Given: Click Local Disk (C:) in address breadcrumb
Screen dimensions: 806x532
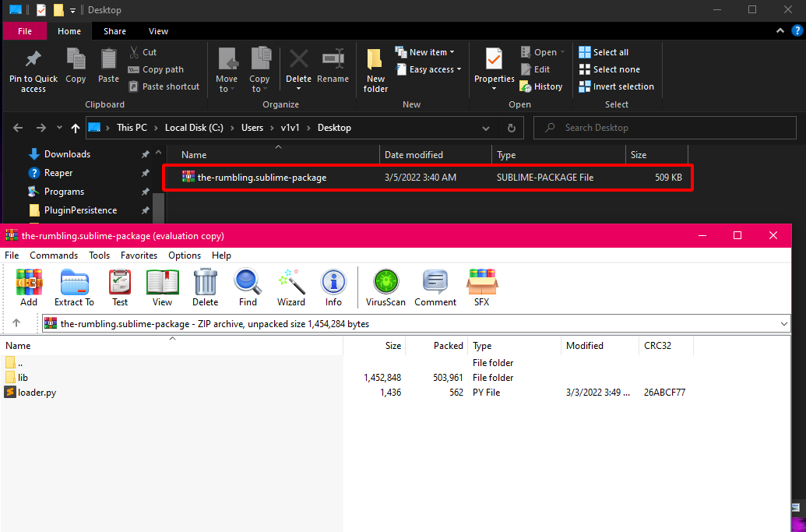Looking at the screenshot, I should 195,128.
